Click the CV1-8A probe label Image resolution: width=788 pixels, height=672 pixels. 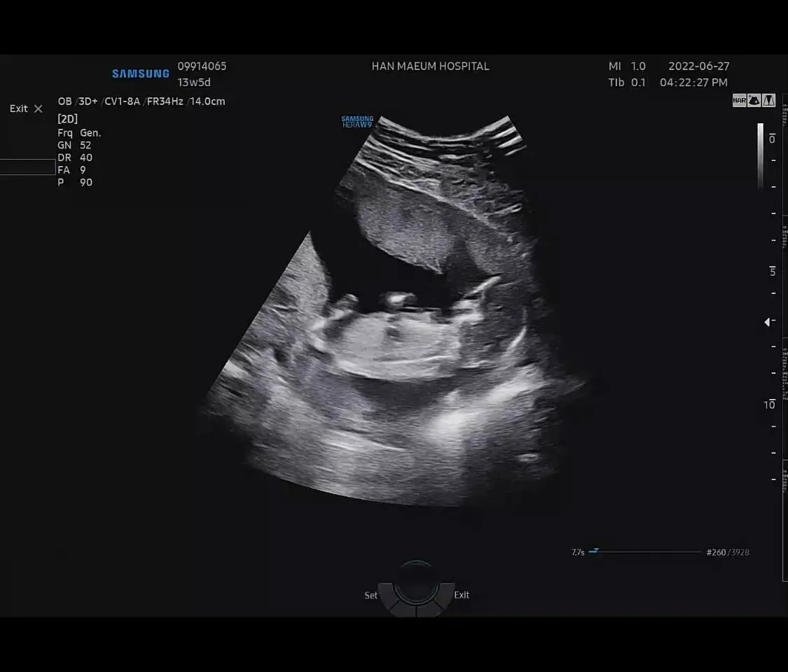(x=122, y=101)
